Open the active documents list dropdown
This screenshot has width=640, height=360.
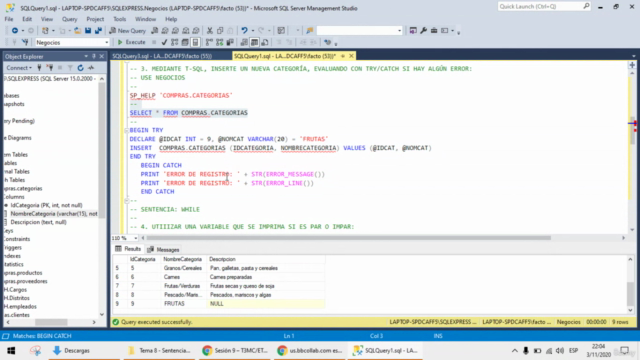(x=633, y=56)
